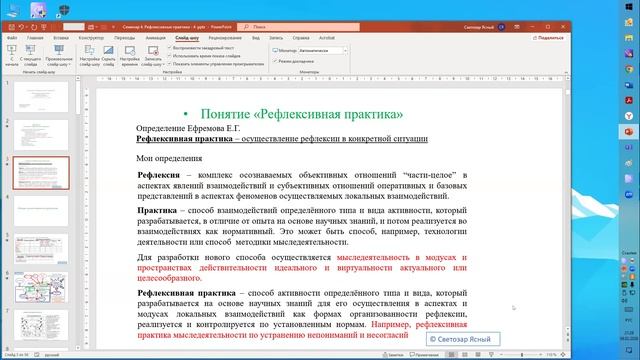
Task: Switch to Slide Sorter view
Action: pos(464,355)
